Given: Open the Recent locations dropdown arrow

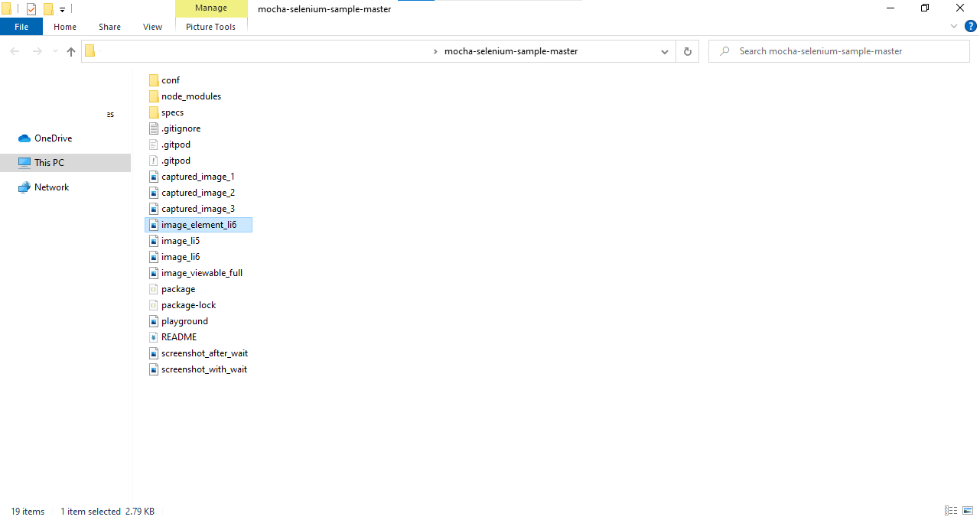Looking at the screenshot, I should point(54,51).
